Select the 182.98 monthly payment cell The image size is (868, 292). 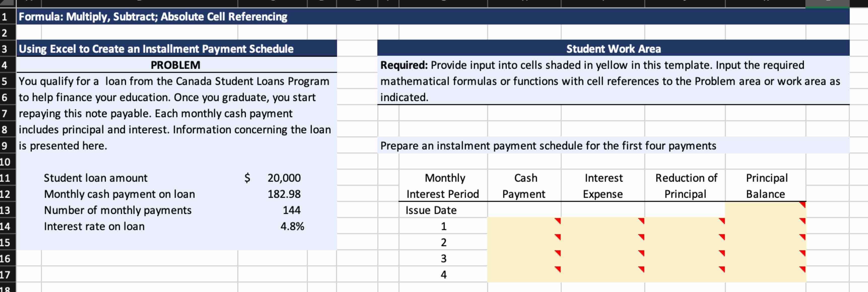click(284, 194)
